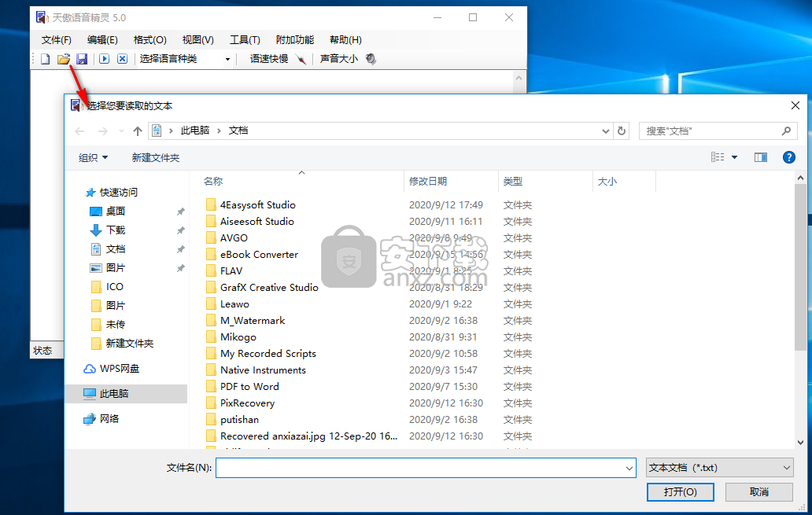The image size is (812, 515).
Task: Open the 编辑(E) menu
Action: click(x=102, y=40)
